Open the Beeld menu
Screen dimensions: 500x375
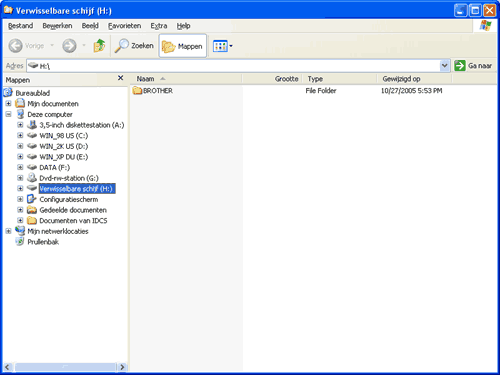pyautogui.click(x=90, y=26)
